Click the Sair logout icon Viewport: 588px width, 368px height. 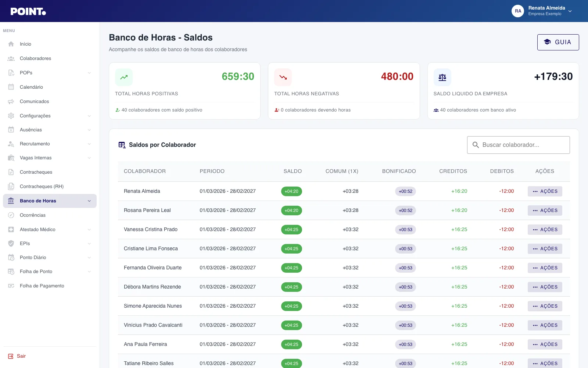11,356
